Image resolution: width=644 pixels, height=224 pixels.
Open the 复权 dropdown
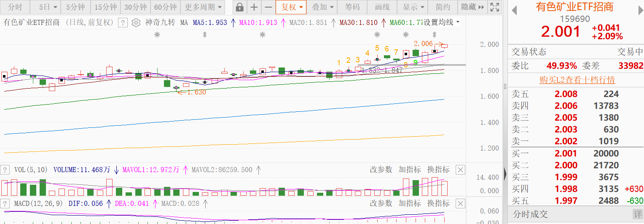point(291,7)
